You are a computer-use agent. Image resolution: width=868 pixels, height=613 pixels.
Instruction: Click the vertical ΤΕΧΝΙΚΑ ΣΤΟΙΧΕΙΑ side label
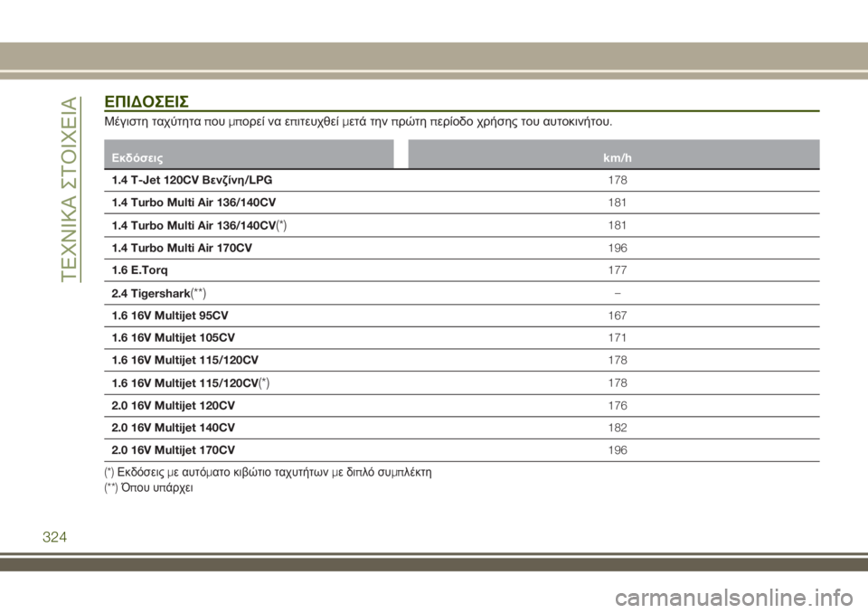click(71, 189)
